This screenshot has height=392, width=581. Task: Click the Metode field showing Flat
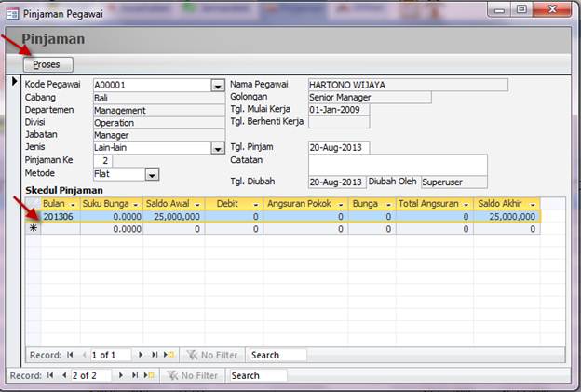[x=119, y=174]
